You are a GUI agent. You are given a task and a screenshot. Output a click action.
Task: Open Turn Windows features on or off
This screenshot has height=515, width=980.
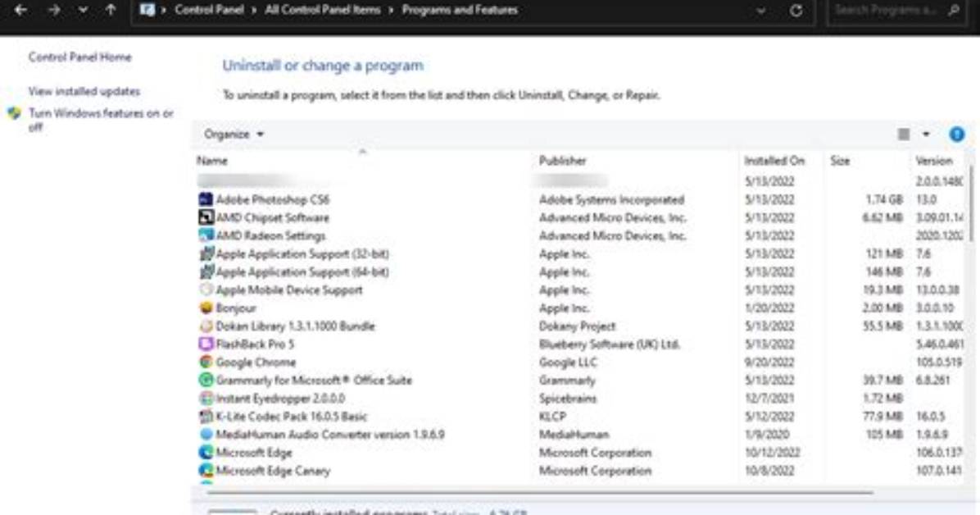point(101,120)
